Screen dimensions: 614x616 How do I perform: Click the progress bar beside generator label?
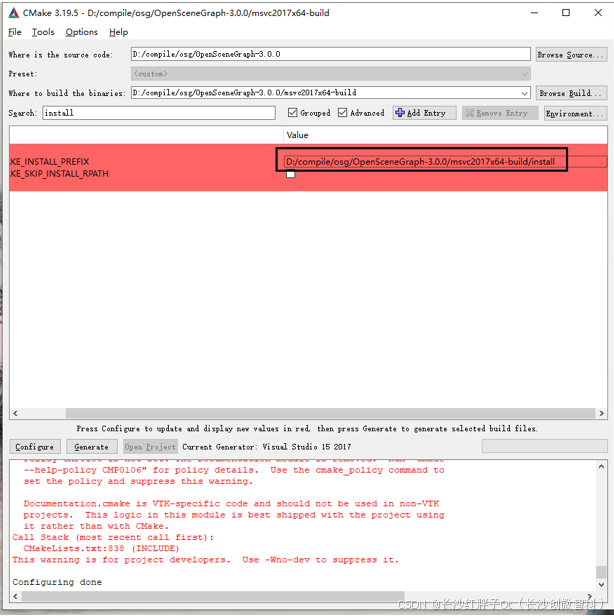pos(544,446)
